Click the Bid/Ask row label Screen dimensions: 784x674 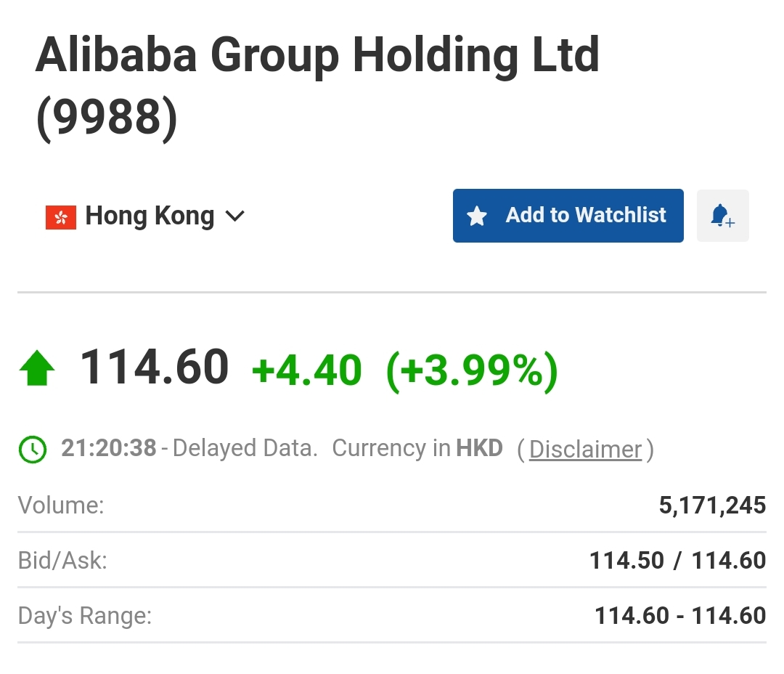(62, 561)
